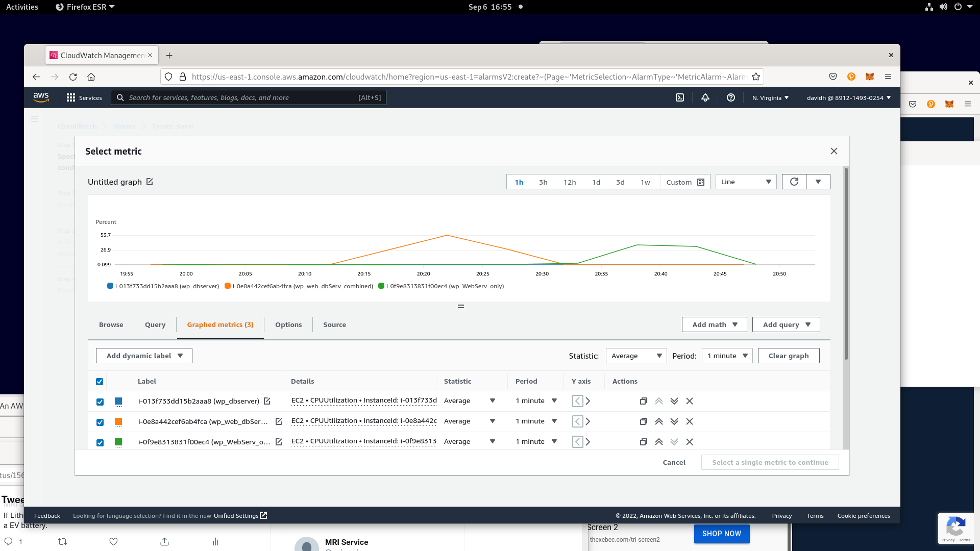Expand the Statistic Average dropdown
The height and width of the screenshot is (551, 980).
pyautogui.click(x=636, y=356)
